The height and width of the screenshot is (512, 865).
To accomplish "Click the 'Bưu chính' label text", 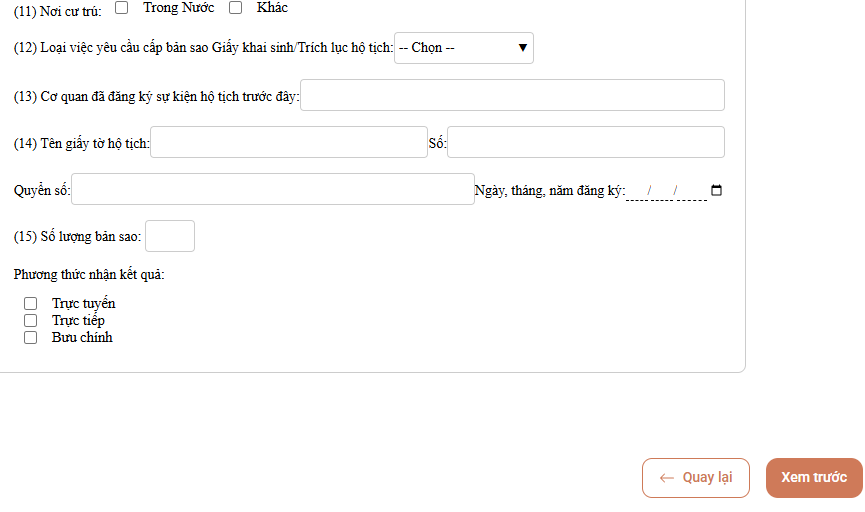I will (82, 338).
